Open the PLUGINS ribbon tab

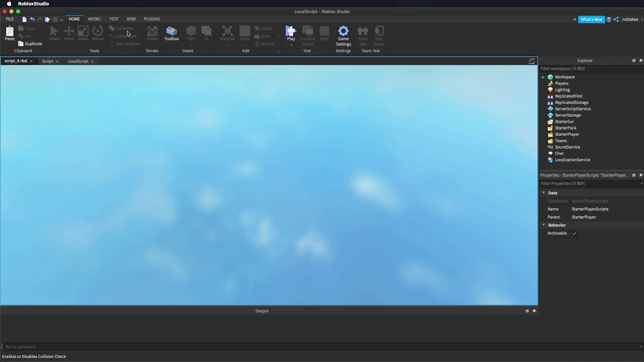[152, 19]
